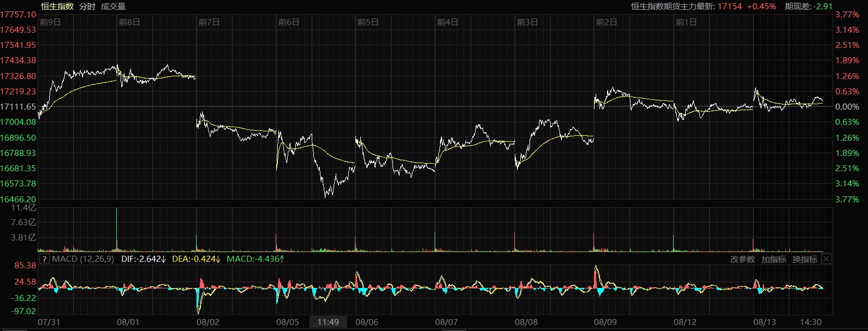The height and width of the screenshot is (331, 868).
Task: Click the 3.81亿 volume axis label
Action: (x=23, y=238)
